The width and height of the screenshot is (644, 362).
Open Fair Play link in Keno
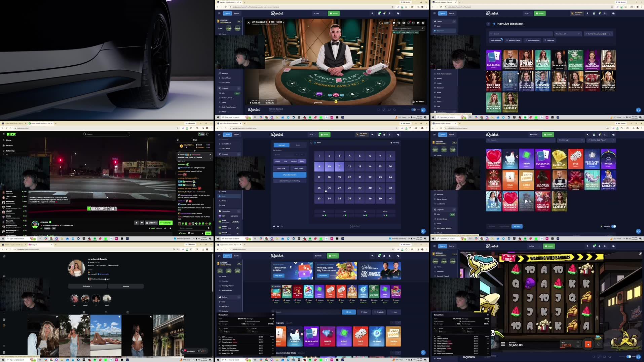pos(395,142)
